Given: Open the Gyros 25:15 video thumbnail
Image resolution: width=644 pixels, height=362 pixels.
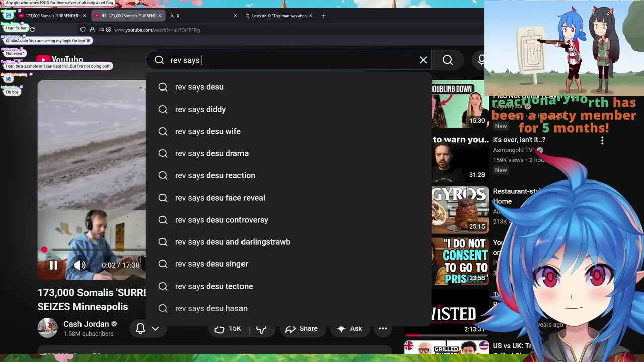Looking at the screenshot, I should click(460, 210).
